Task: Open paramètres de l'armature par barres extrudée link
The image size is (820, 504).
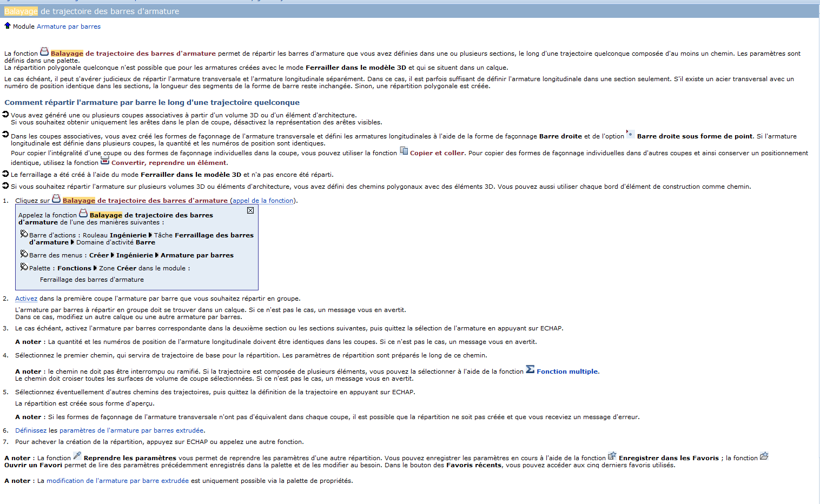Action: tap(131, 430)
